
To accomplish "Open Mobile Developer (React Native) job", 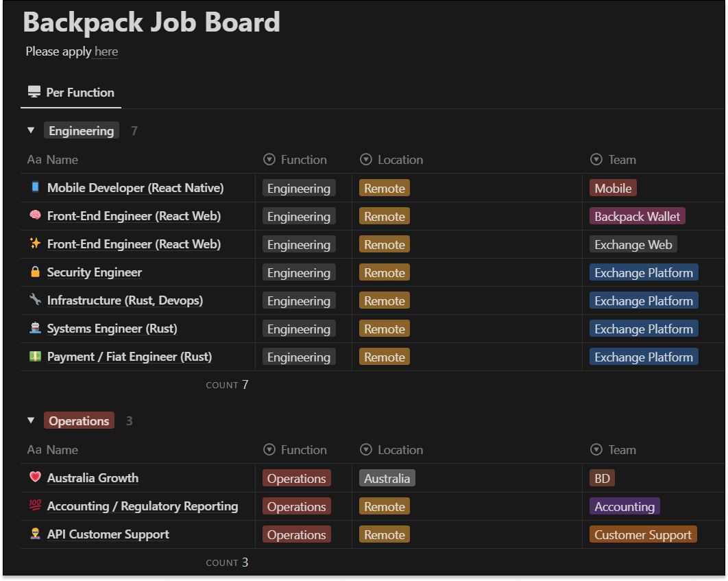I will click(x=136, y=188).
